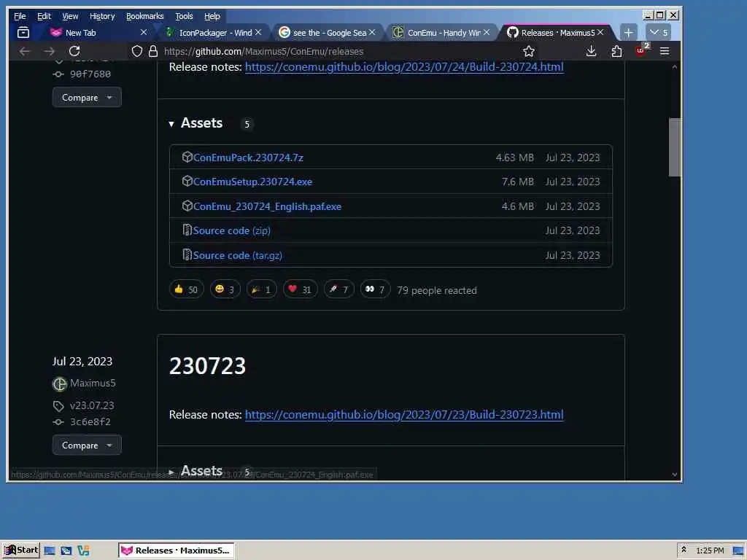
Task: Open the Help menu
Action: [212, 16]
